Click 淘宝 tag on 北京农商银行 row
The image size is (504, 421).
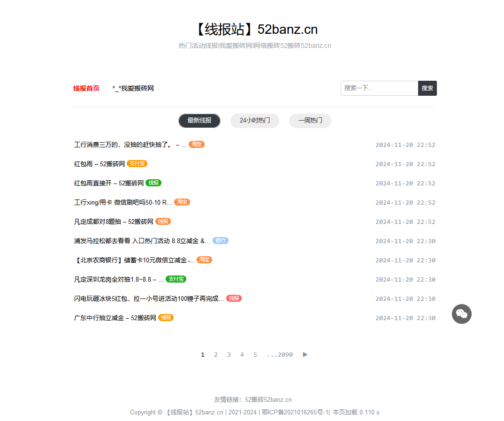click(x=204, y=260)
